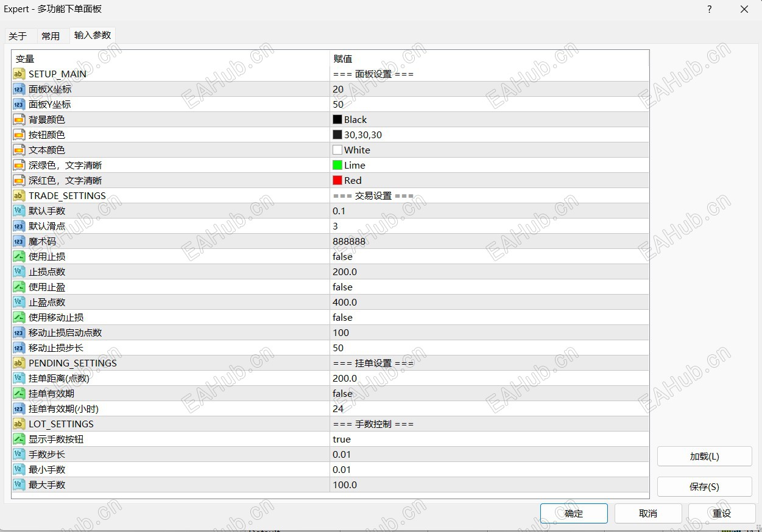Click the integer icon next to 魔术码

19,241
